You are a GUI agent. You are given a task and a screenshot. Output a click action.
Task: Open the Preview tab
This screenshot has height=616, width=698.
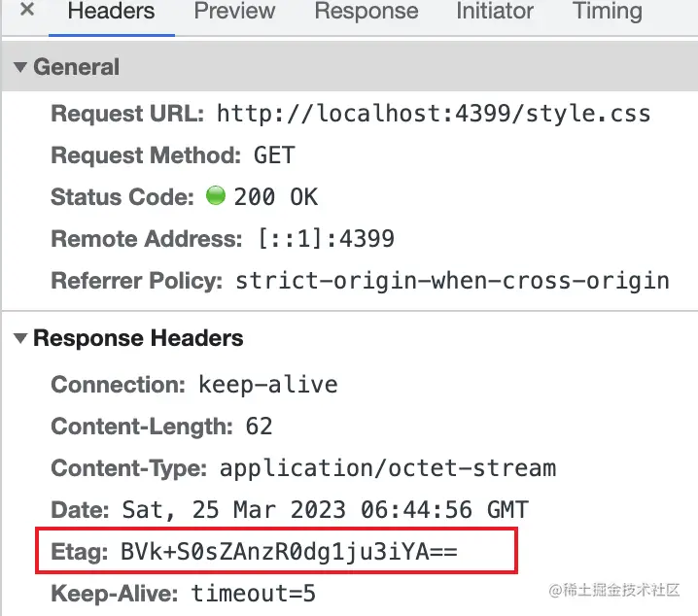pyautogui.click(x=234, y=12)
